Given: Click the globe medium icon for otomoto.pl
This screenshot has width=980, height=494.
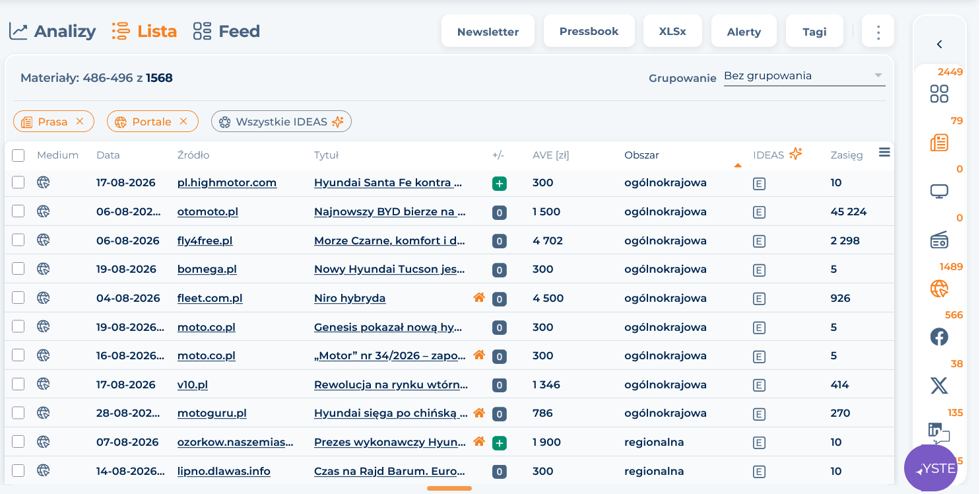Looking at the screenshot, I should (44, 211).
